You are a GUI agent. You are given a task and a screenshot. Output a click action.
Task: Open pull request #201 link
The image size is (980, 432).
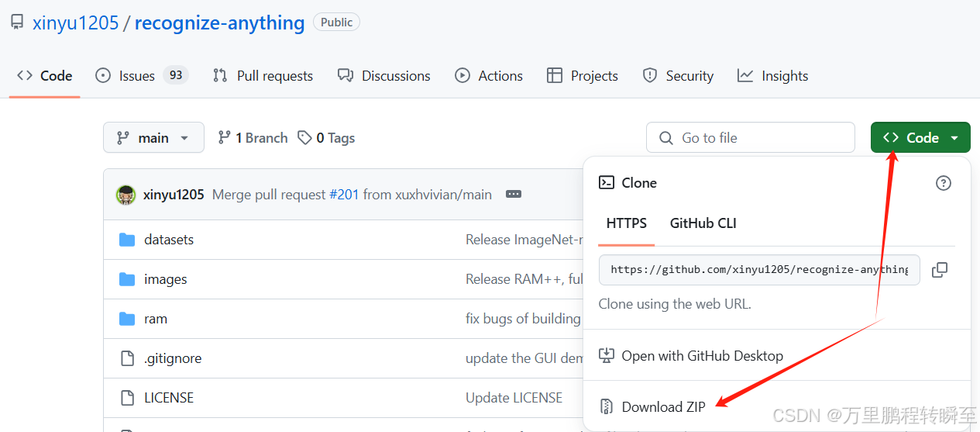coord(344,195)
